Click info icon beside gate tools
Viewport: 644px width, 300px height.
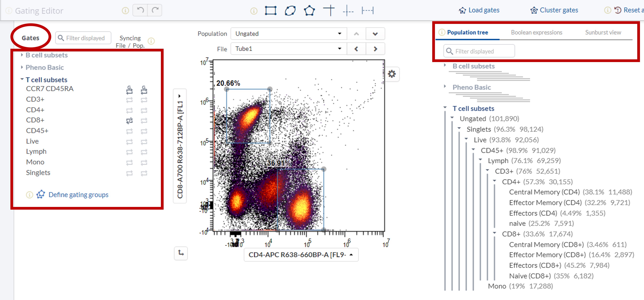254,11
